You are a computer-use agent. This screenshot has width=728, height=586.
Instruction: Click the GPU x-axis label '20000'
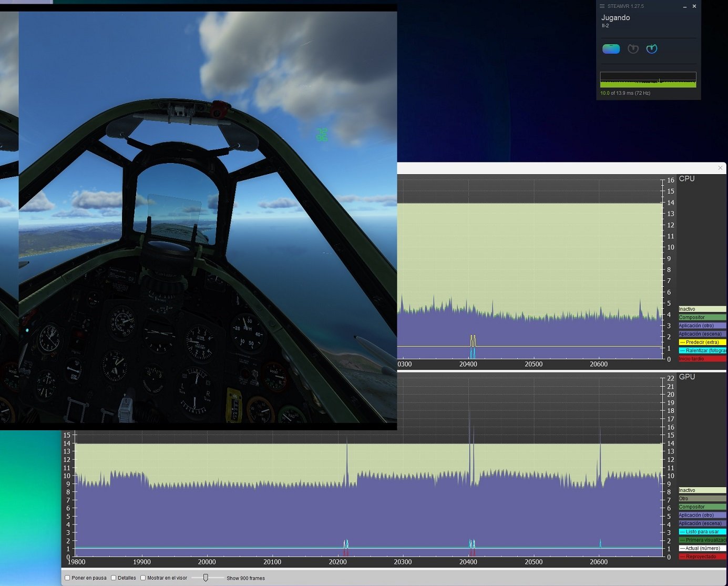[207, 562]
